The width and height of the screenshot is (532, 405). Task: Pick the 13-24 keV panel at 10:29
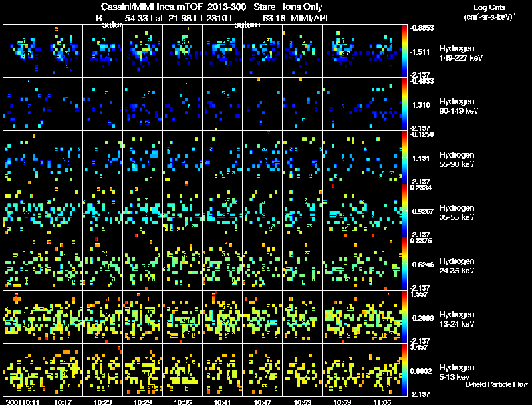pos(142,317)
